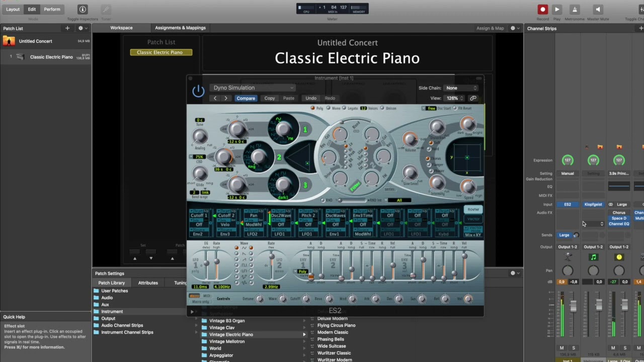The width and height of the screenshot is (644, 362).
Task: Click the Copy button in plugin header
Action: coord(270,99)
